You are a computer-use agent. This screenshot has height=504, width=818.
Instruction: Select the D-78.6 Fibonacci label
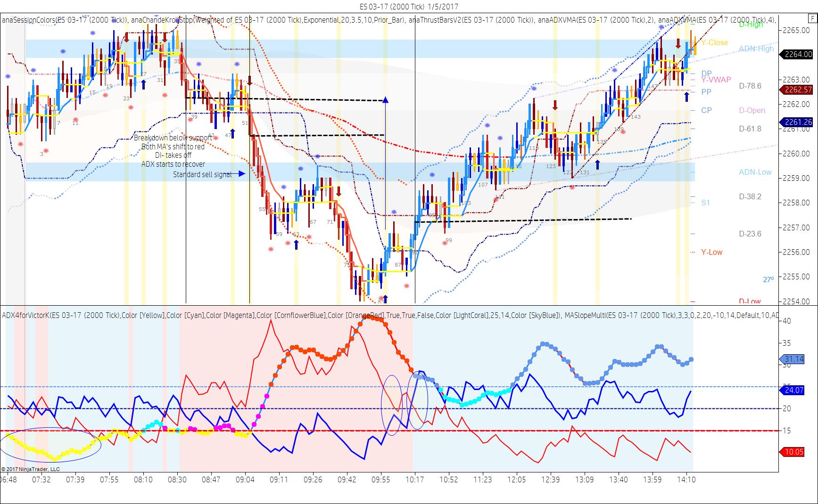[750, 86]
